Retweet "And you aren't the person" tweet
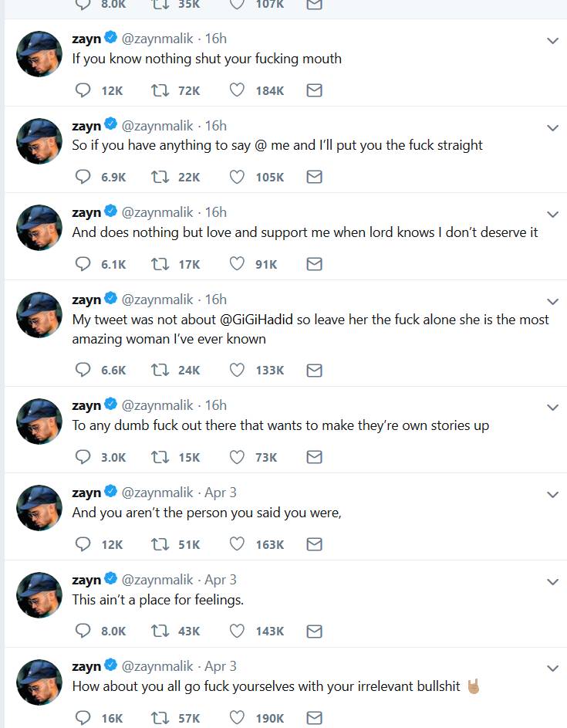Image resolution: width=567 pixels, height=728 pixels. (160, 544)
